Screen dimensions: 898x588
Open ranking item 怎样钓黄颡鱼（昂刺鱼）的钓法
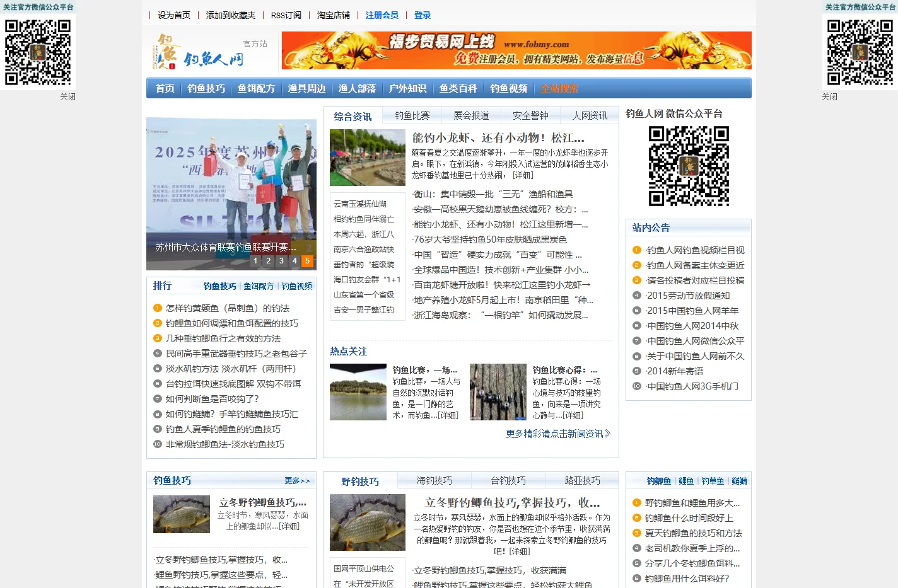point(228,308)
